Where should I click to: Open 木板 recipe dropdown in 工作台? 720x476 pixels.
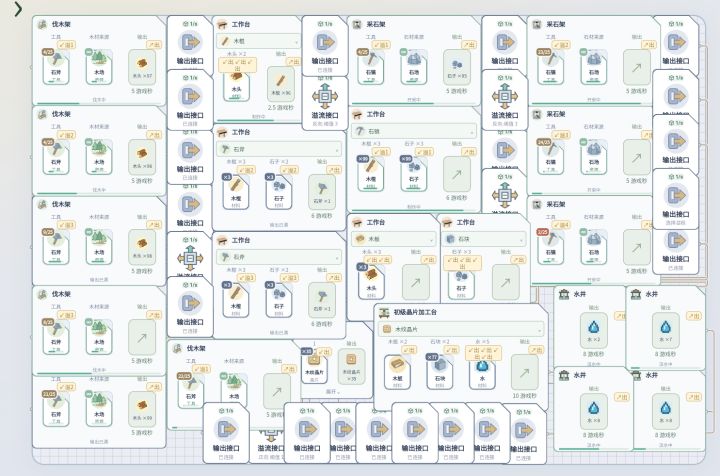pos(394,239)
